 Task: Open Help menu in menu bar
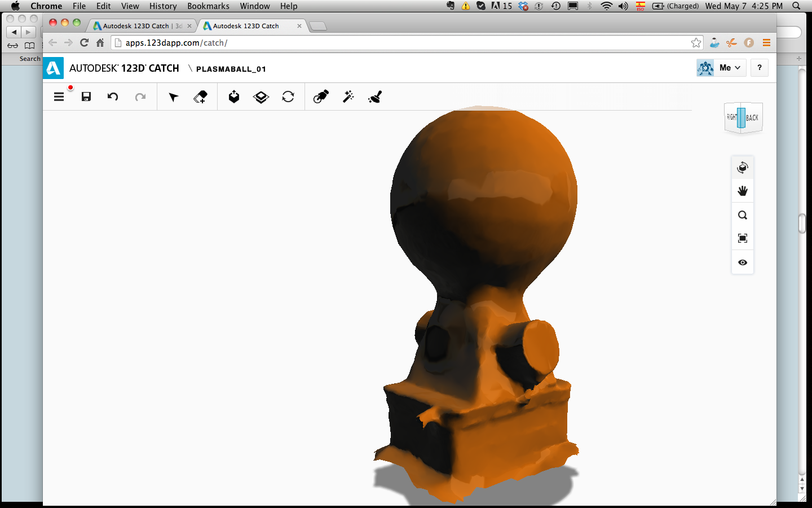click(x=289, y=6)
